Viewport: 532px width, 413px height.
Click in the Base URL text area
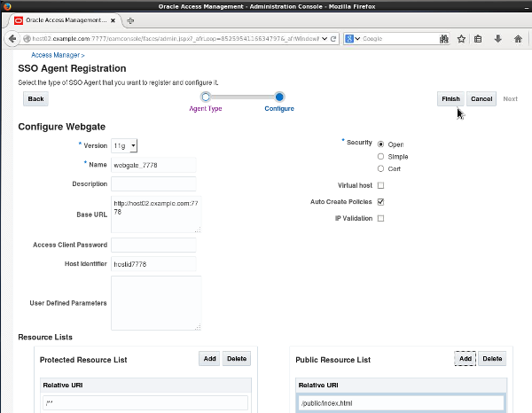156,214
